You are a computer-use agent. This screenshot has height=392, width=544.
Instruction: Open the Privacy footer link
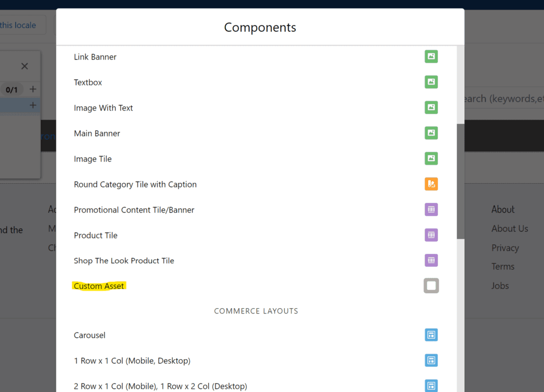[x=505, y=248]
